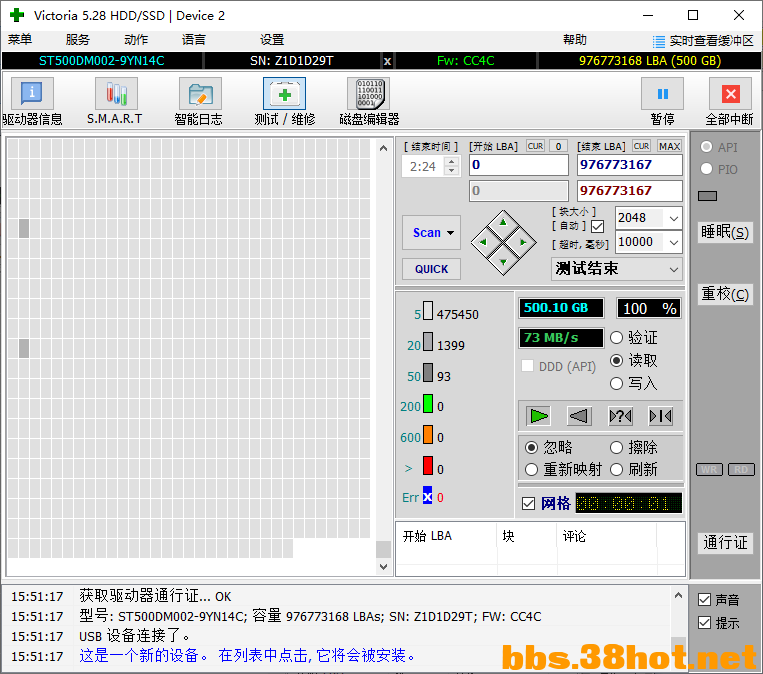Select the PIO radio button
Screen dimensions: 763x674
point(707,169)
